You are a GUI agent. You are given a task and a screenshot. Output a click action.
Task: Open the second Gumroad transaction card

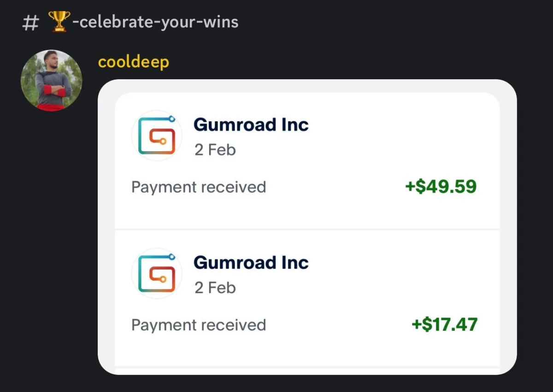pyautogui.click(x=307, y=298)
